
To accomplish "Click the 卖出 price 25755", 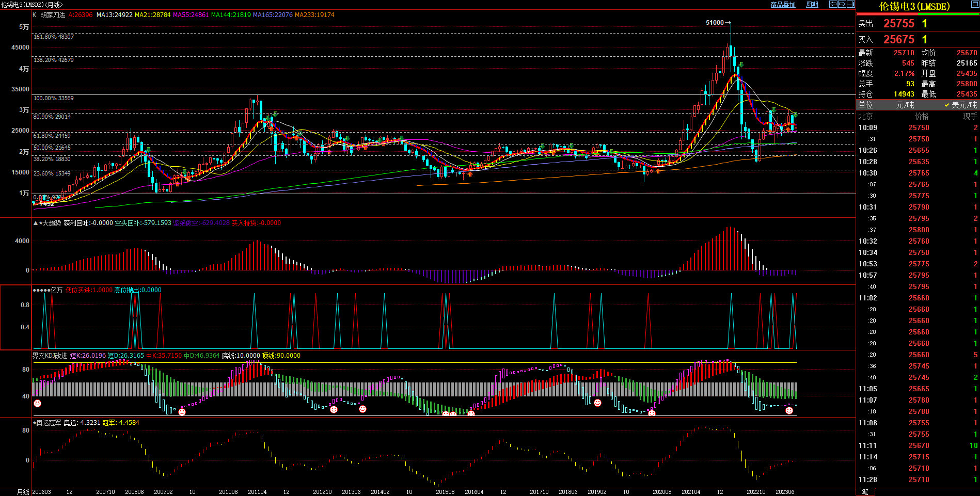I will (x=898, y=23).
